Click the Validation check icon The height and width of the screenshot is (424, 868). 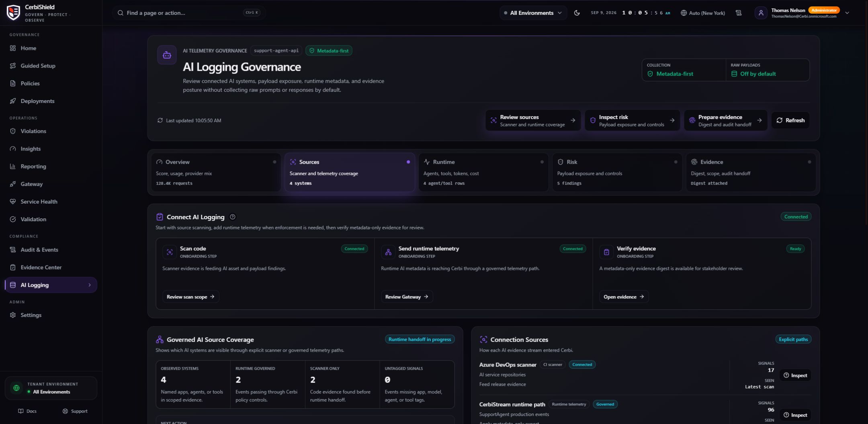point(13,219)
